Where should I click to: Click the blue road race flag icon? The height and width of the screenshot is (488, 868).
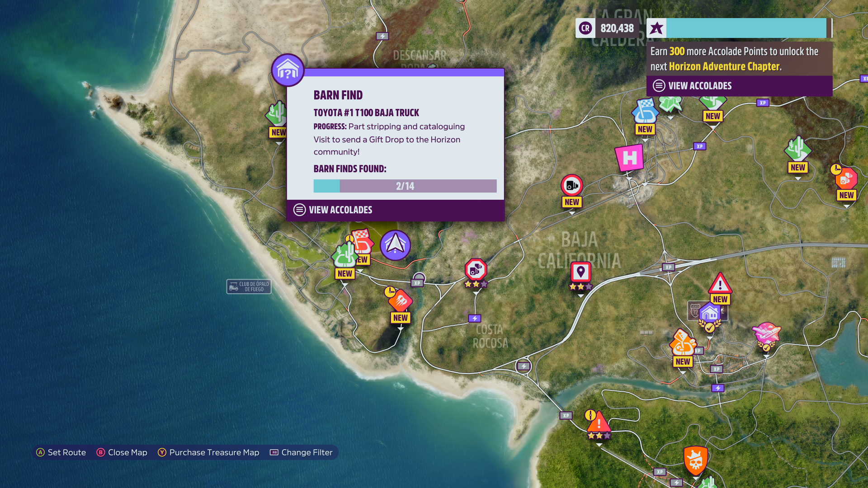pyautogui.click(x=645, y=111)
